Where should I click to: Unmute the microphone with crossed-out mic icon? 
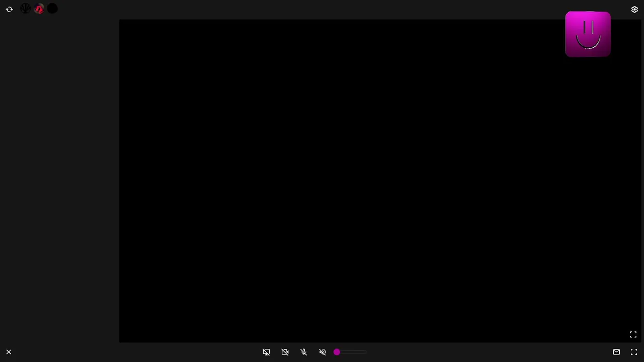pos(304,352)
